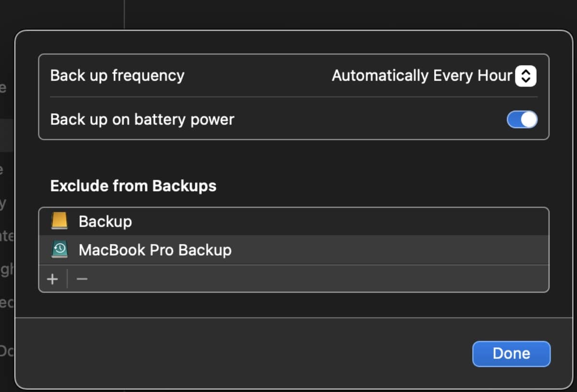Click the up-down arrows beside Every Hour
577x392 pixels.
(526, 76)
